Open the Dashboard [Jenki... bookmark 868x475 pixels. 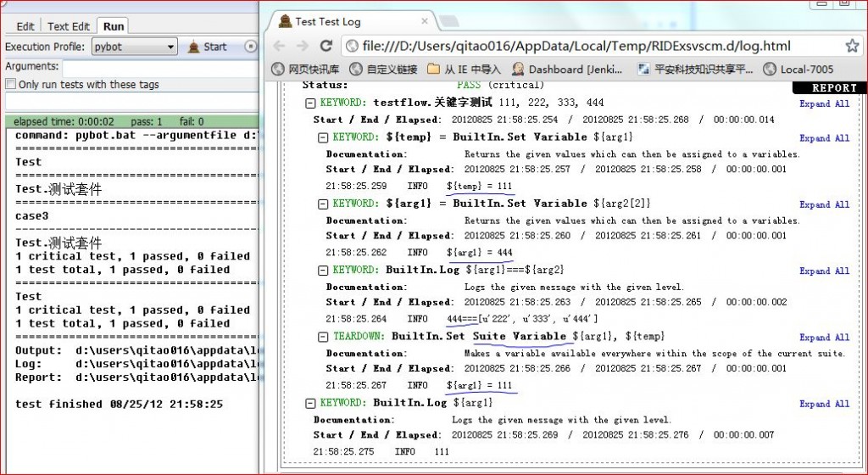pos(567,70)
